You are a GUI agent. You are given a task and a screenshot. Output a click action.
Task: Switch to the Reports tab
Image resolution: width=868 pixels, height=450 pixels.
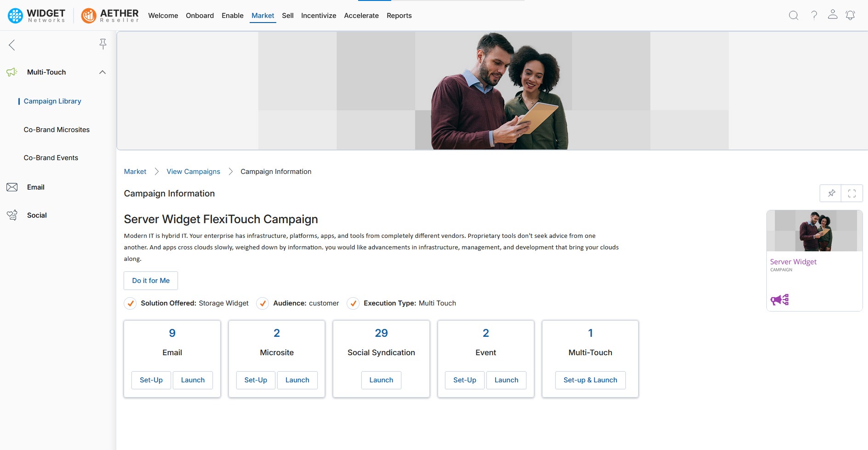coord(399,16)
